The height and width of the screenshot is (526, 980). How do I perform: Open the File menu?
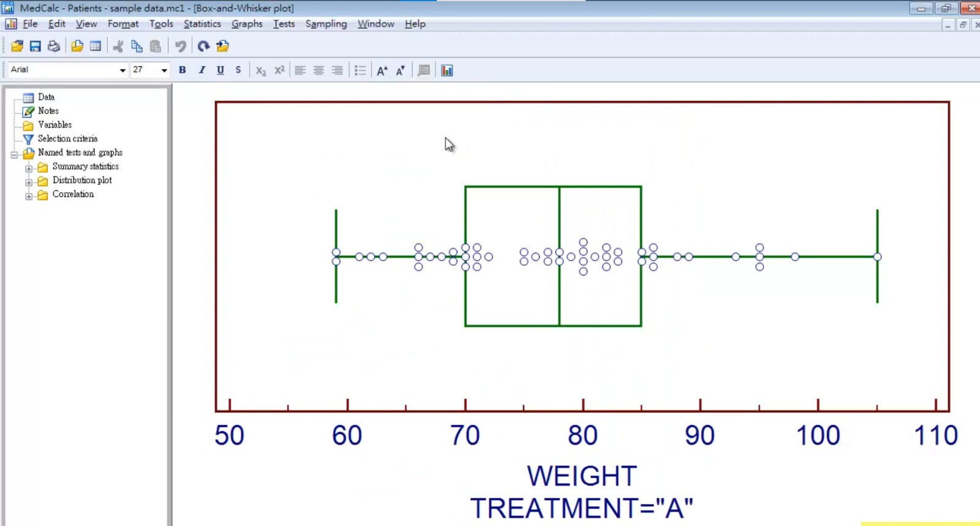click(30, 24)
